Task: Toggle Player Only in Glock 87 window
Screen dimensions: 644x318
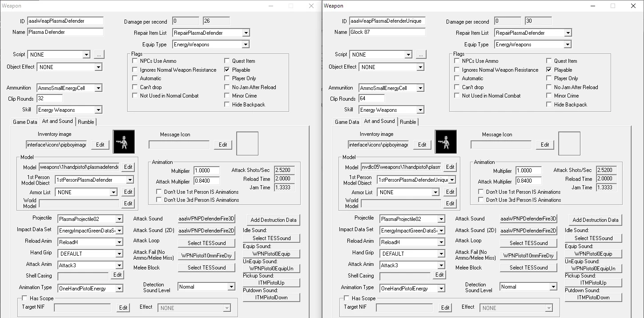Action: (549, 78)
